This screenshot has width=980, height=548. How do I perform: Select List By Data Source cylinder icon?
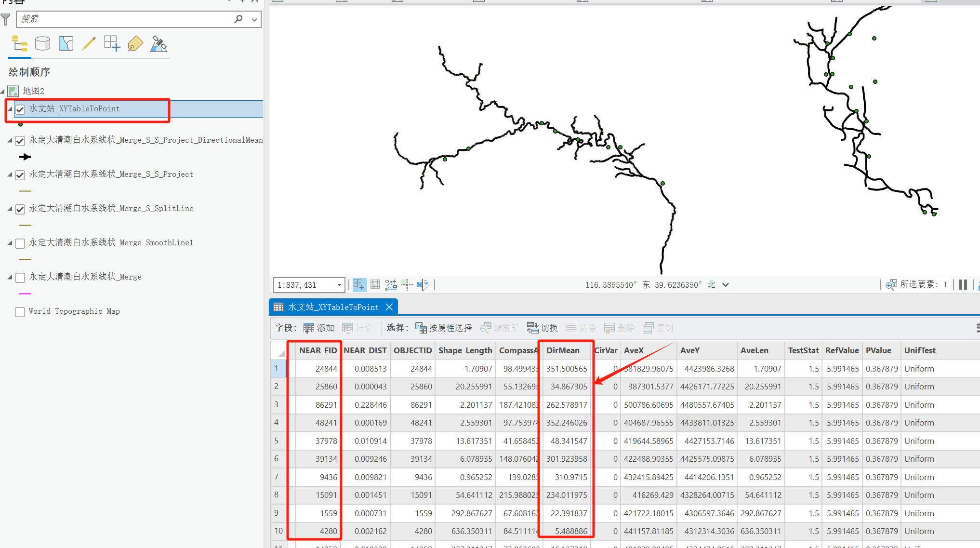point(42,44)
